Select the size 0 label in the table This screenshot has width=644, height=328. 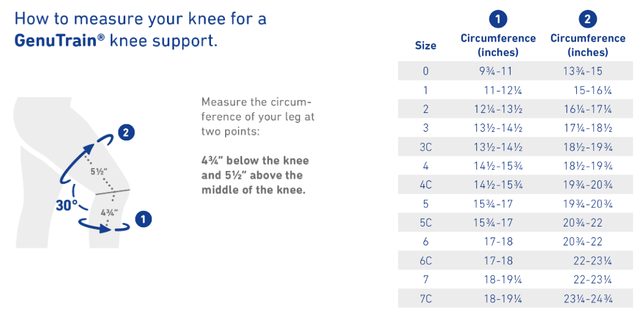(x=426, y=71)
